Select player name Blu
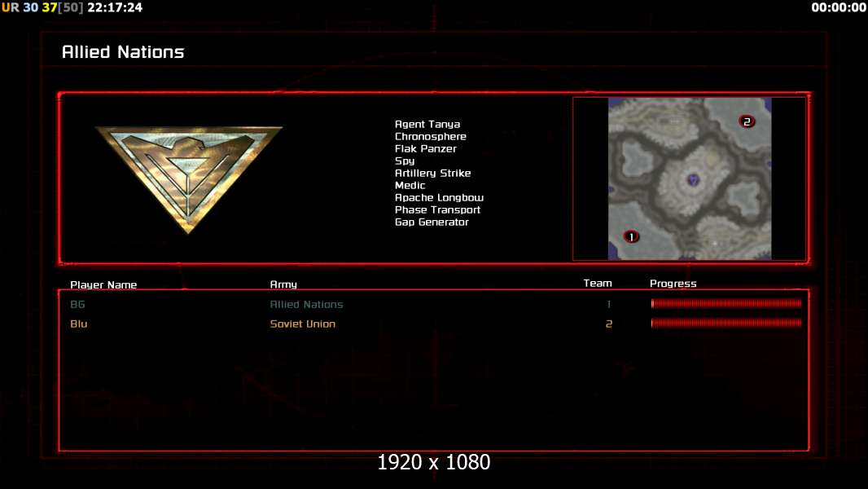 pos(79,324)
